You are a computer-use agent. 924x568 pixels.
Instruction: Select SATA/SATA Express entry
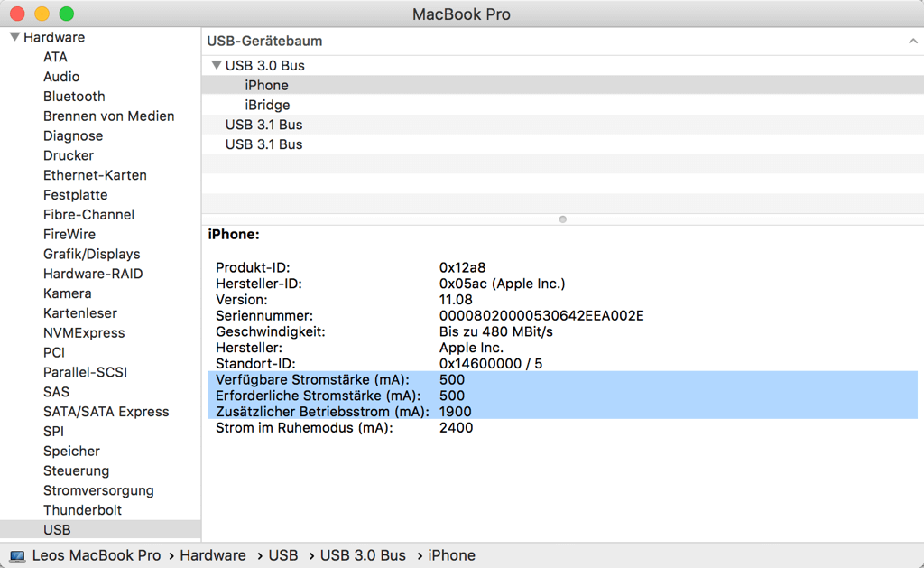(x=106, y=412)
